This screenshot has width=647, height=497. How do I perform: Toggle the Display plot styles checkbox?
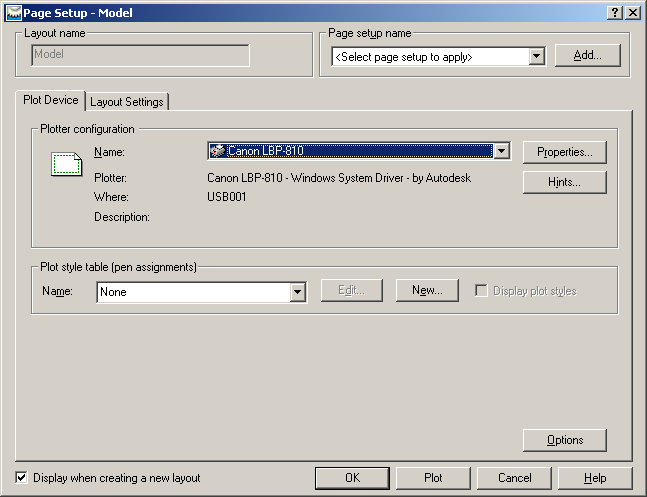pyautogui.click(x=481, y=291)
